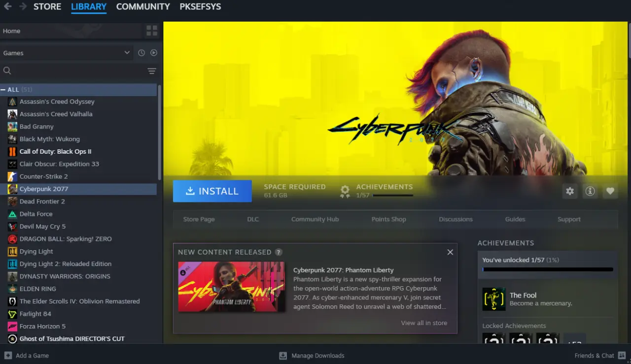Click Call of Duty: Black Ops II icon

[12, 152]
